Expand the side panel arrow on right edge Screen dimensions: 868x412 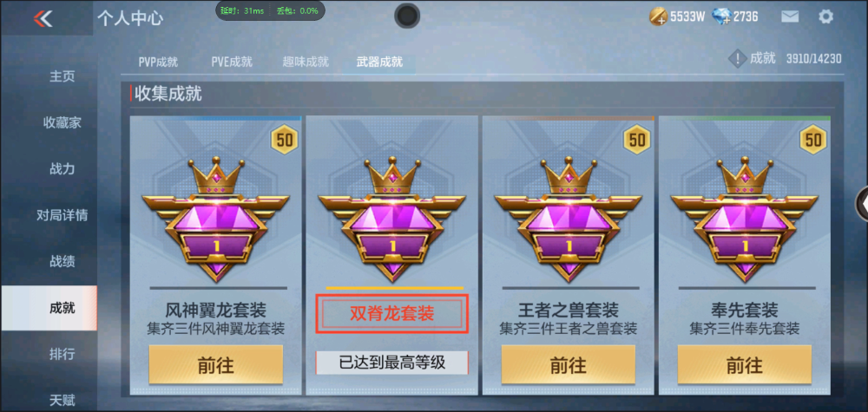pyautogui.click(x=863, y=205)
